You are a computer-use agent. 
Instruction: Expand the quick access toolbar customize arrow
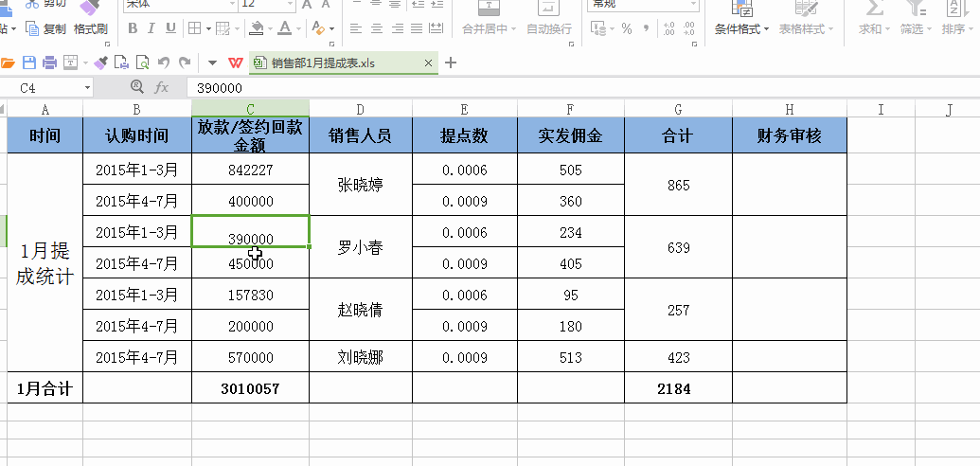coord(212,63)
